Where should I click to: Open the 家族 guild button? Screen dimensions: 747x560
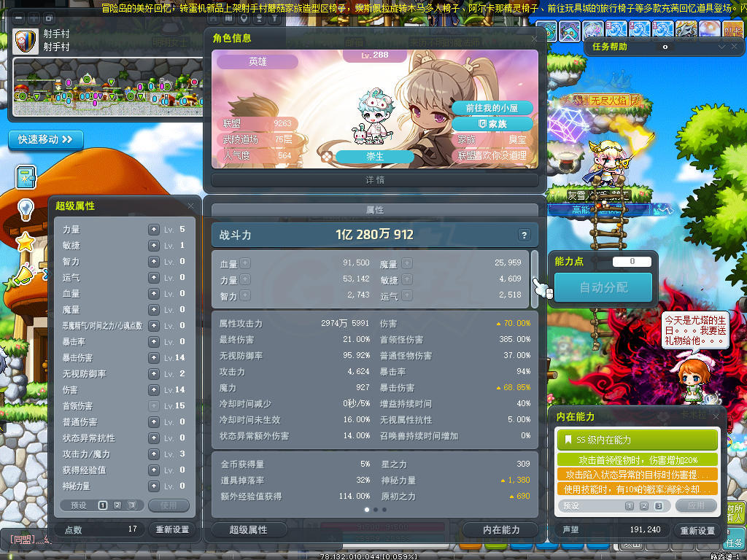pyautogui.click(x=492, y=124)
